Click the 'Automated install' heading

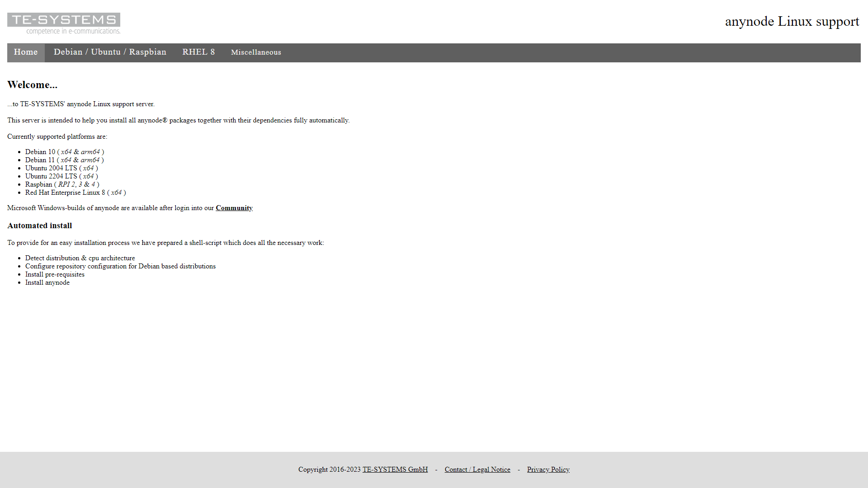pos(39,225)
